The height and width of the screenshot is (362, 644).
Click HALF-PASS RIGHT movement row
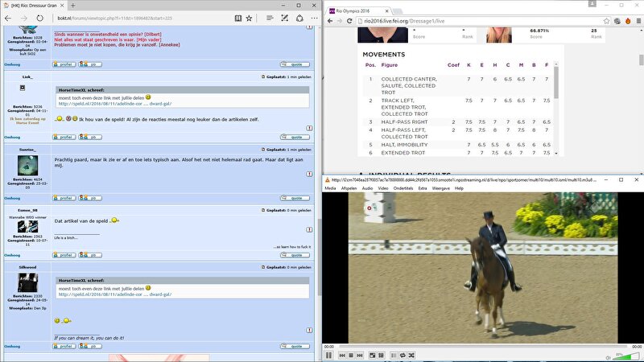tap(458, 122)
